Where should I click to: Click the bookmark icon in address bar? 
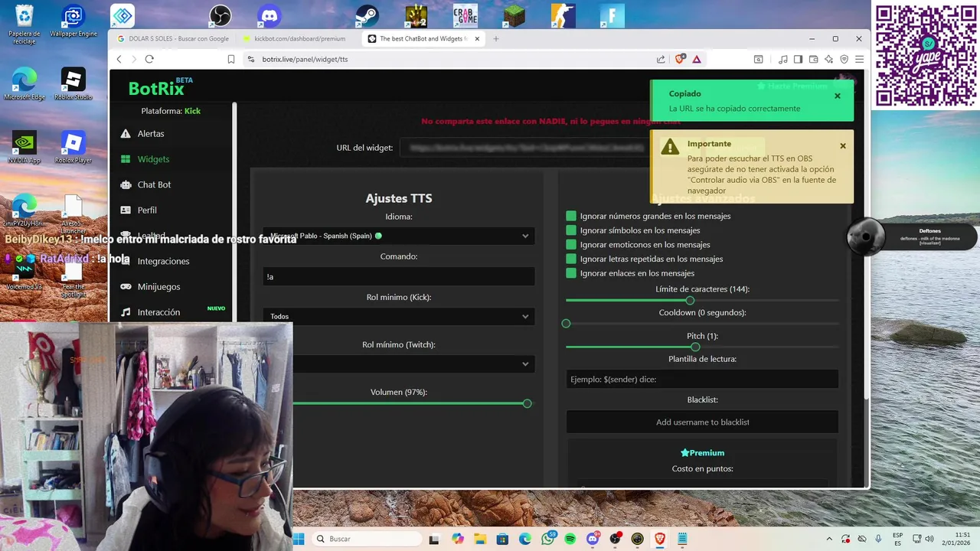click(231, 59)
